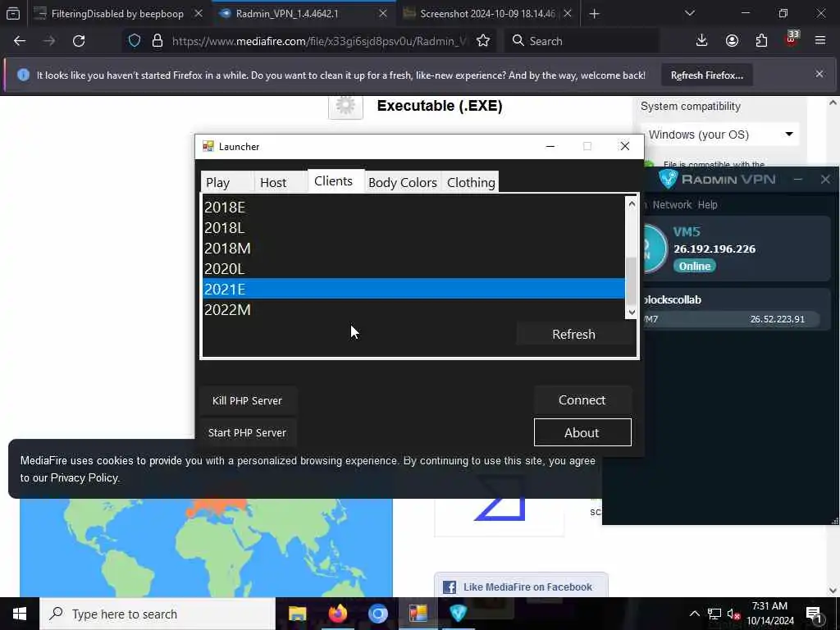Click the Firefox Search box
The image size is (840, 630).
click(x=582, y=41)
